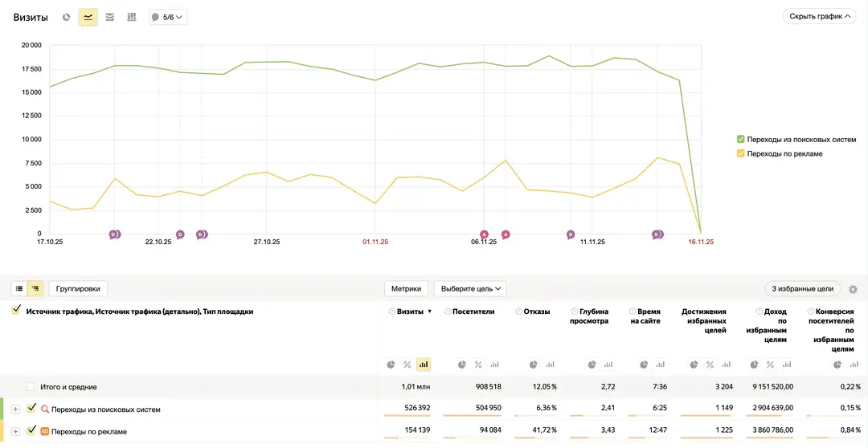Show percentages for Визиты column

[407, 365]
